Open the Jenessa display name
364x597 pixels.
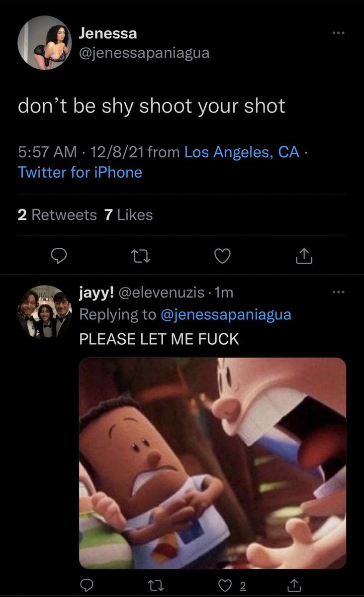coord(108,33)
